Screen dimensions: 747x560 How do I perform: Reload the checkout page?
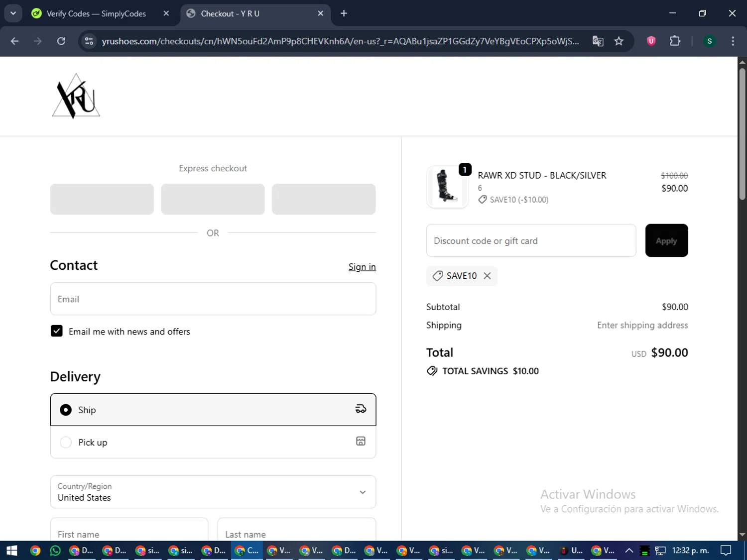[61, 41]
